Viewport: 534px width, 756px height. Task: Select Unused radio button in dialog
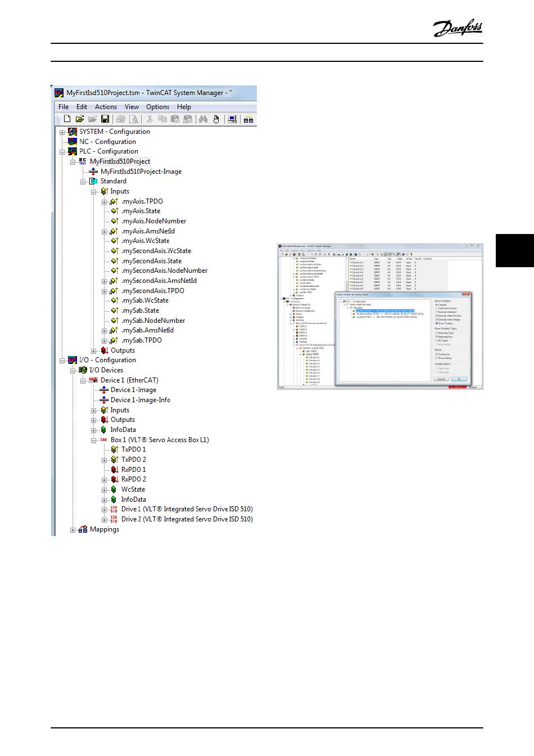click(x=437, y=305)
